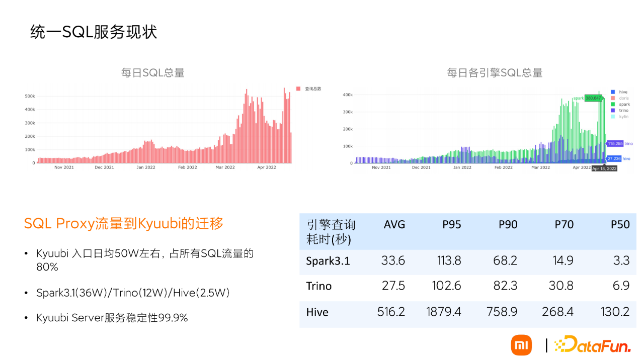Image resolution: width=644 pixels, height=362 pixels.
Task: Click the spark green legend swatch
Action: pos(612,104)
